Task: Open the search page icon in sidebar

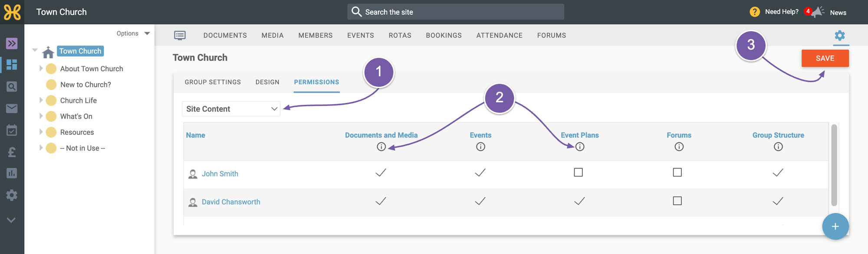Action: pyautogui.click(x=12, y=86)
